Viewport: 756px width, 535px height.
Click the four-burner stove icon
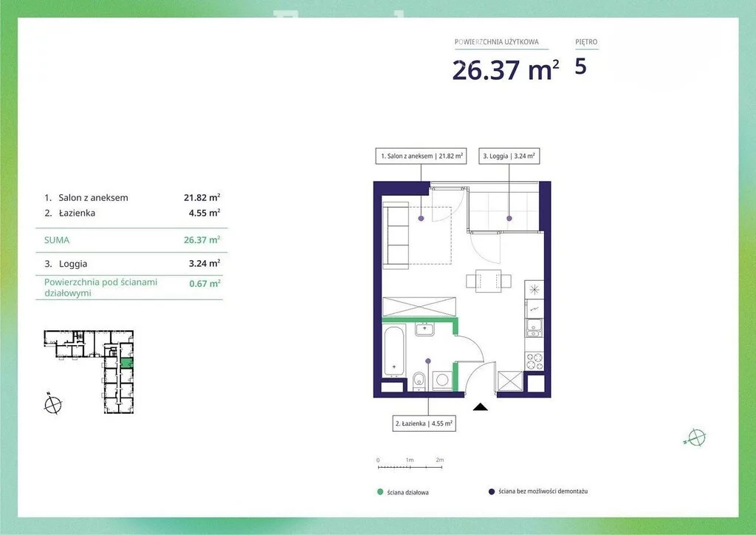(x=534, y=361)
